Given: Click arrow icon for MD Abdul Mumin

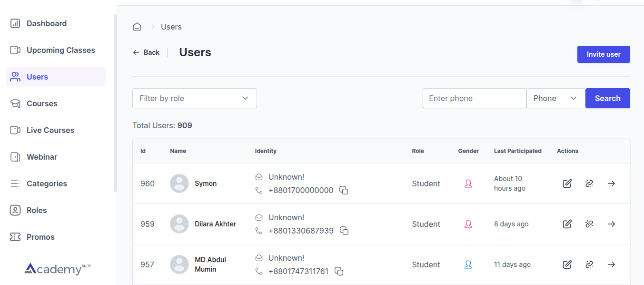Looking at the screenshot, I should 612,265.
